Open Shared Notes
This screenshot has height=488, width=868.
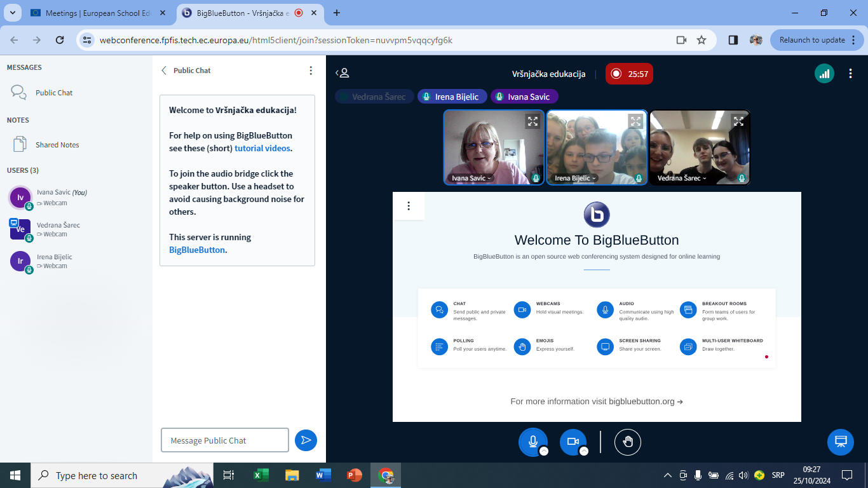(x=57, y=145)
